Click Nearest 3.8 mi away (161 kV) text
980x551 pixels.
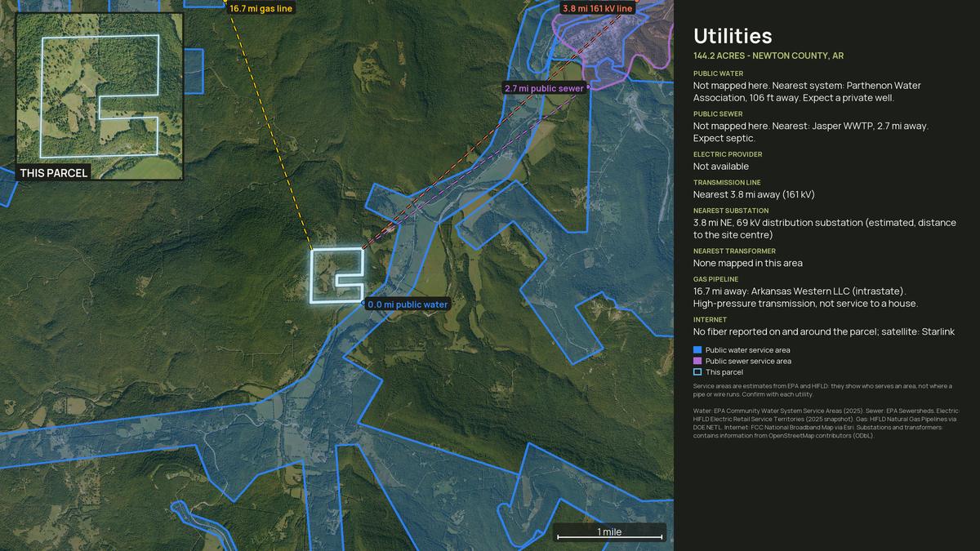click(754, 194)
